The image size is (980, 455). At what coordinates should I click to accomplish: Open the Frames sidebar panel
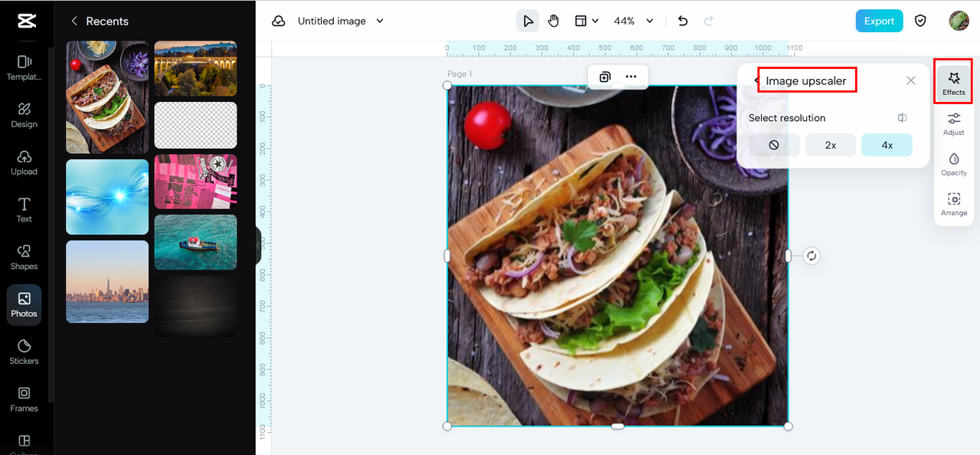[x=24, y=400]
